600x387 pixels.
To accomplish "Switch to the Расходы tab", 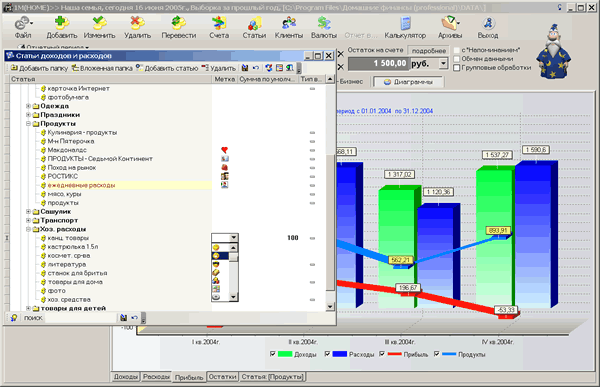I will [x=156, y=377].
